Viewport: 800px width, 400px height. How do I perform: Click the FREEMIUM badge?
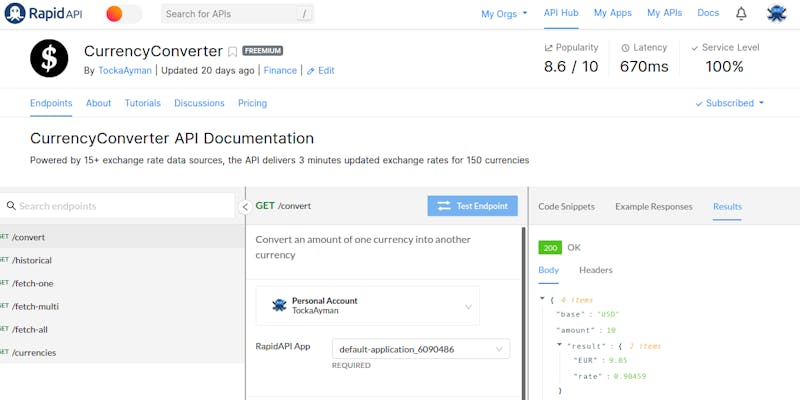click(x=262, y=51)
